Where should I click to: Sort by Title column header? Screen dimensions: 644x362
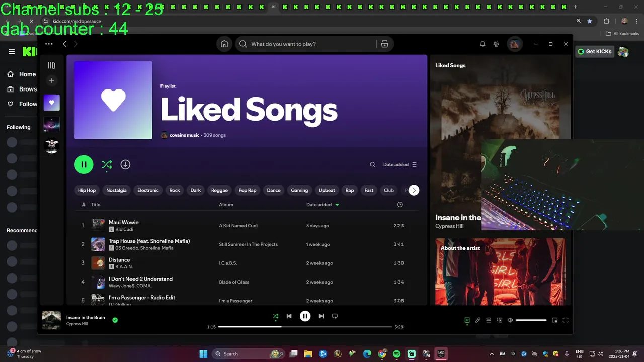[x=96, y=205]
